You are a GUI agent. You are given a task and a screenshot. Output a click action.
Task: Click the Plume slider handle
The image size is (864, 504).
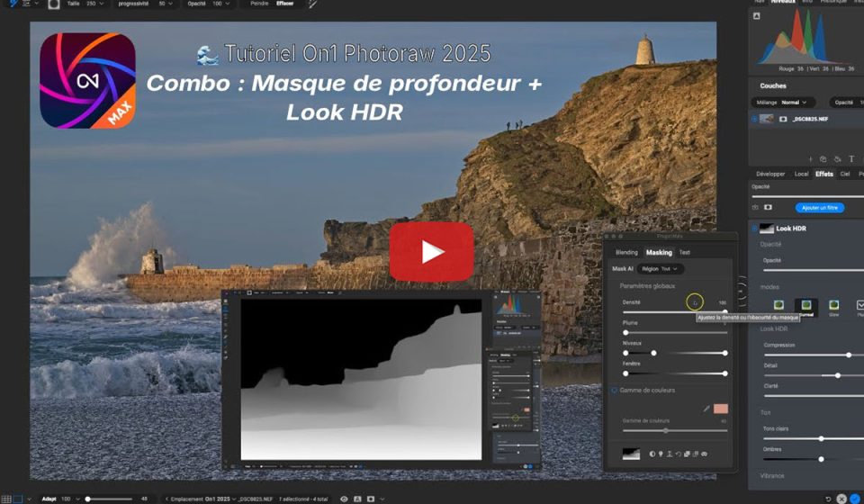[625, 332]
